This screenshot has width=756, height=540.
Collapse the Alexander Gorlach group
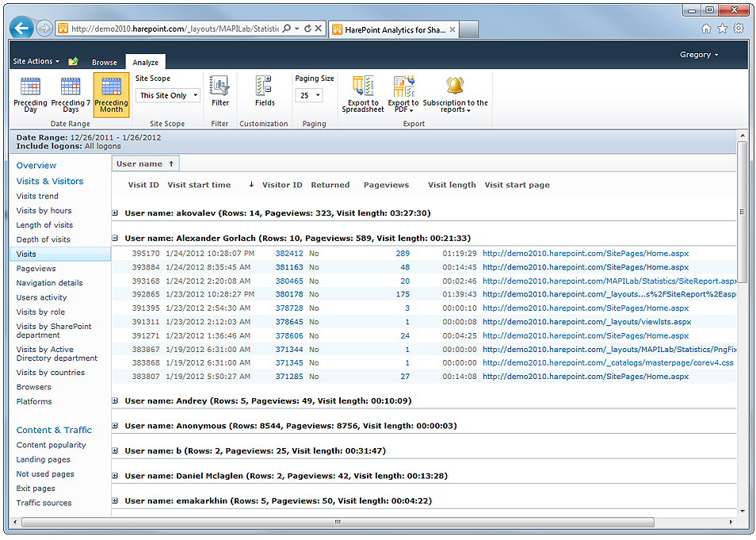[x=115, y=238]
